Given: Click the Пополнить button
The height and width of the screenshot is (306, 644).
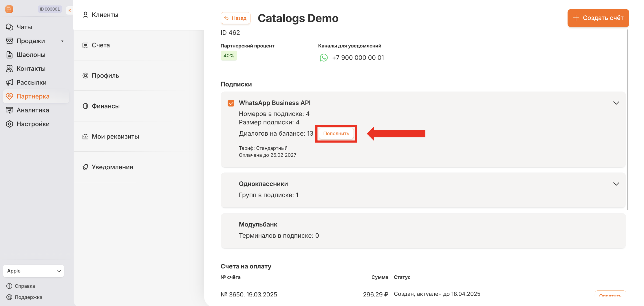Looking at the screenshot, I should pos(336,134).
